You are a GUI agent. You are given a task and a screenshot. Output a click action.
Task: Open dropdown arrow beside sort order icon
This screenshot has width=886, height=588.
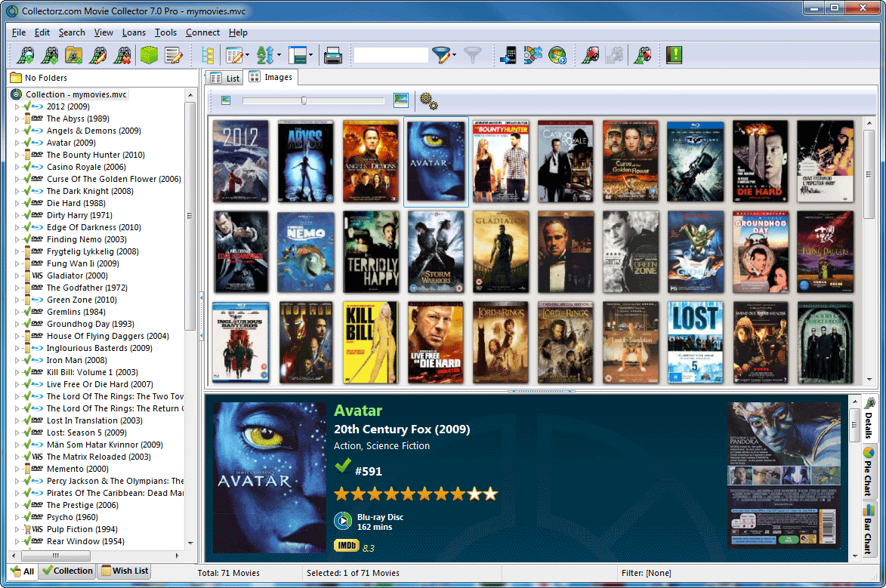click(x=279, y=55)
